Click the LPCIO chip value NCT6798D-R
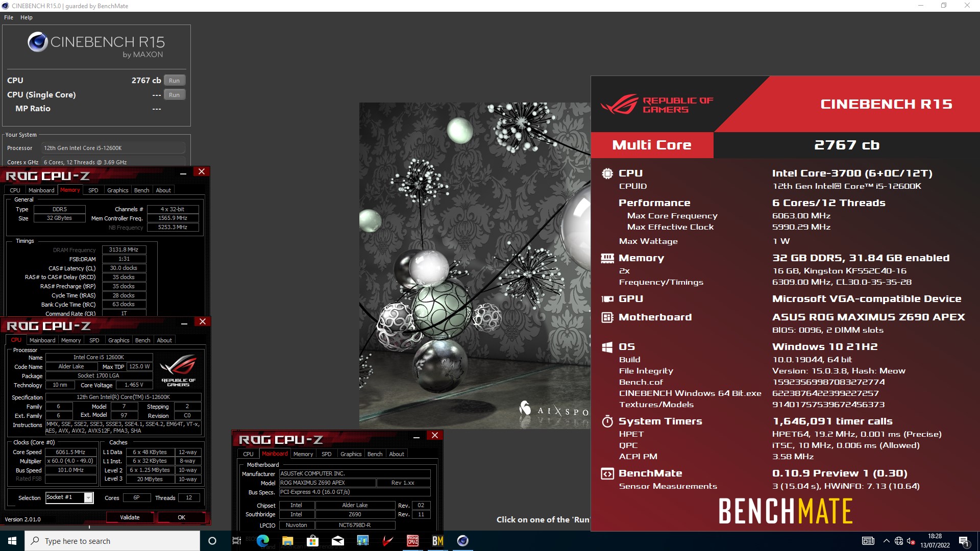Screen dimensions: 980x551 coord(355,525)
